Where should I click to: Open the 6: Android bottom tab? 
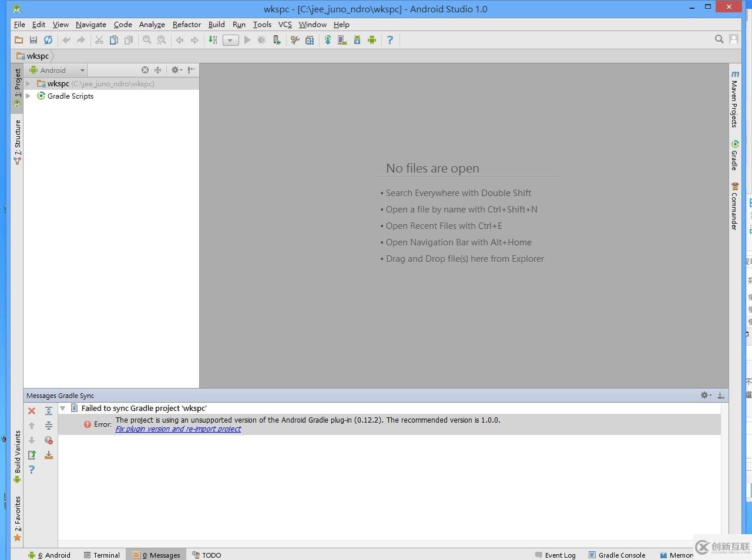[49, 555]
